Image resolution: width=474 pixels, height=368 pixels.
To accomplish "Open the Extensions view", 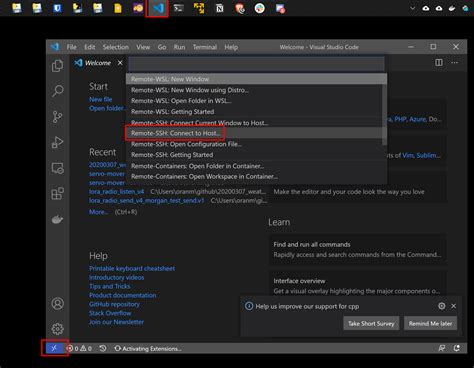I will [x=57, y=194].
